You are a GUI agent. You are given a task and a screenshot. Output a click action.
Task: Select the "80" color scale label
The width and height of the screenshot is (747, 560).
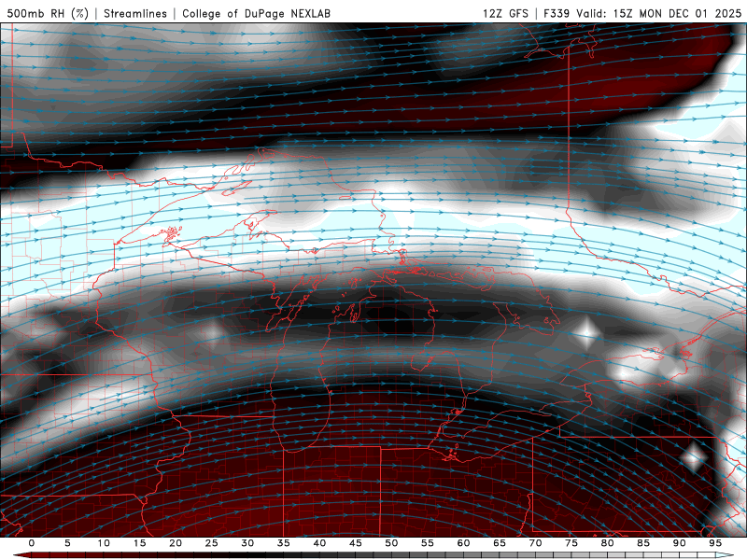(607, 543)
